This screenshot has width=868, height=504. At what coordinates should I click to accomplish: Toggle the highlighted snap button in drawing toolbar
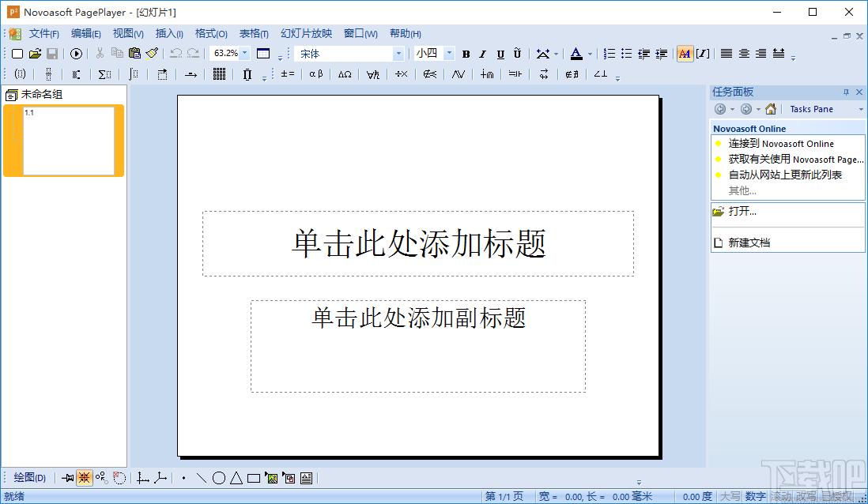click(x=84, y=478)
